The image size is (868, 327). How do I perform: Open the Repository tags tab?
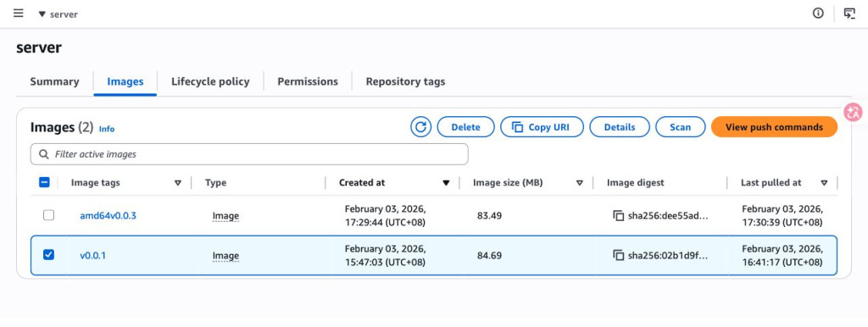[405, 82]
